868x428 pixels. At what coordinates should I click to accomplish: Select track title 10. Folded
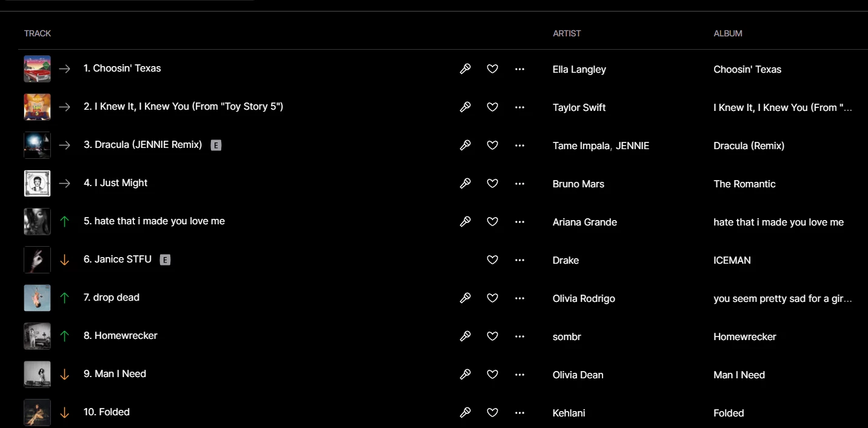pyautogui.click(x=107, y=412)
